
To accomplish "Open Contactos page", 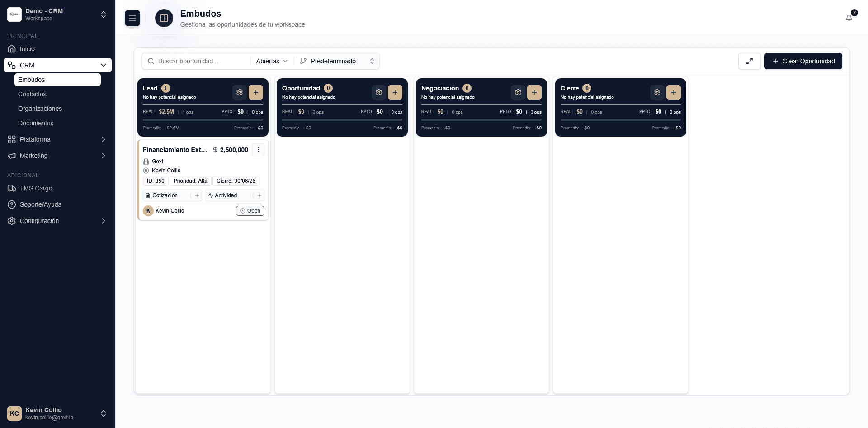I will click(x=58, y=94).
